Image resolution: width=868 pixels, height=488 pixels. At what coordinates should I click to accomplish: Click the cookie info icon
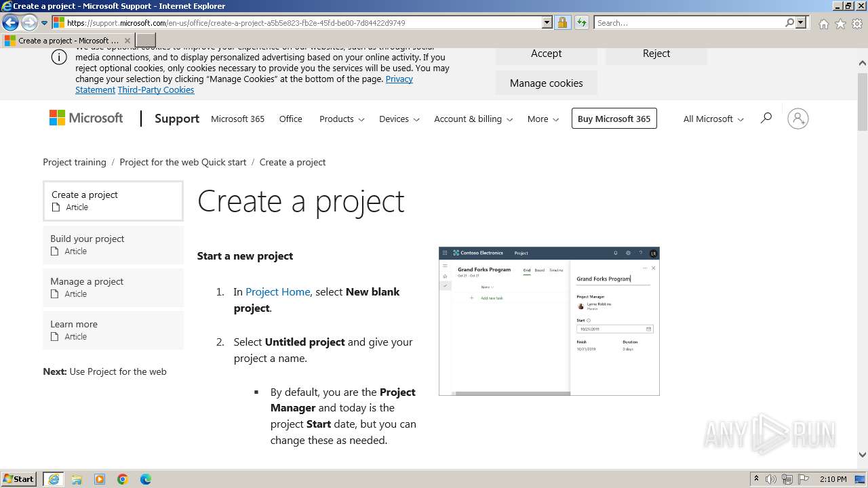[59, 57]
